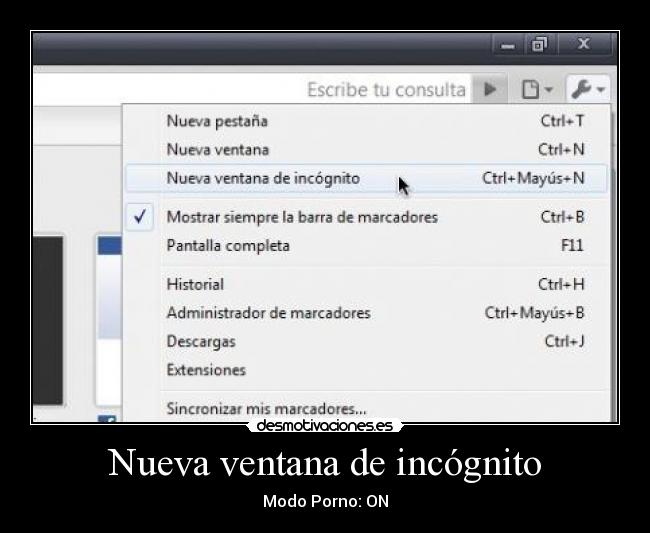Open 'Extensiones' menu item
650x533 pixels.
(367, 370)
